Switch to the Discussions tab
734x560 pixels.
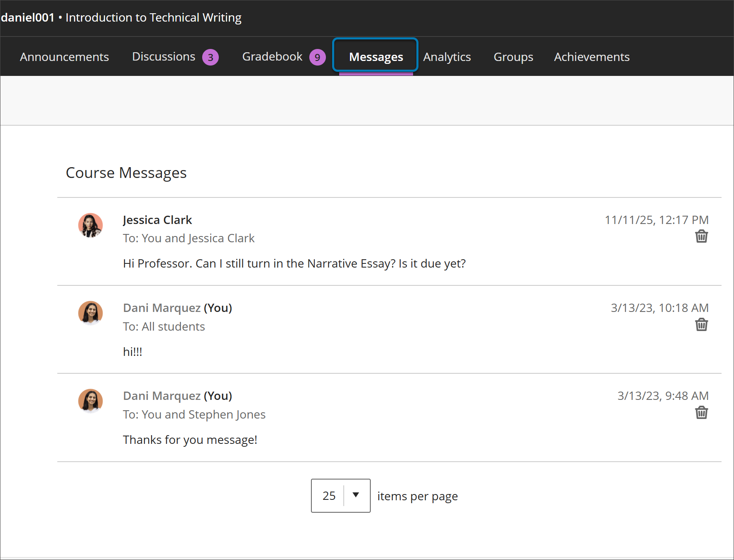(164, 57)
